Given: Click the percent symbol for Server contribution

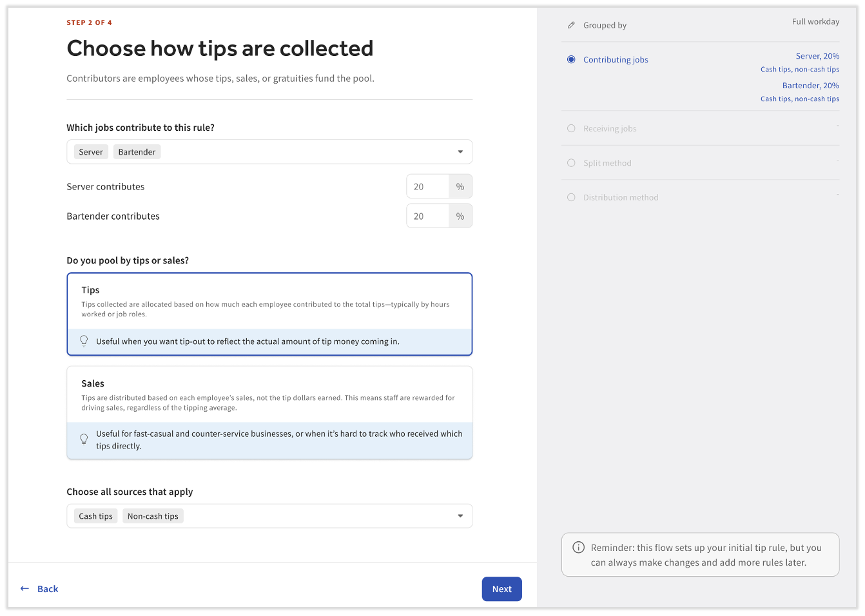Looking at the screenshot, I should point(460,187).
